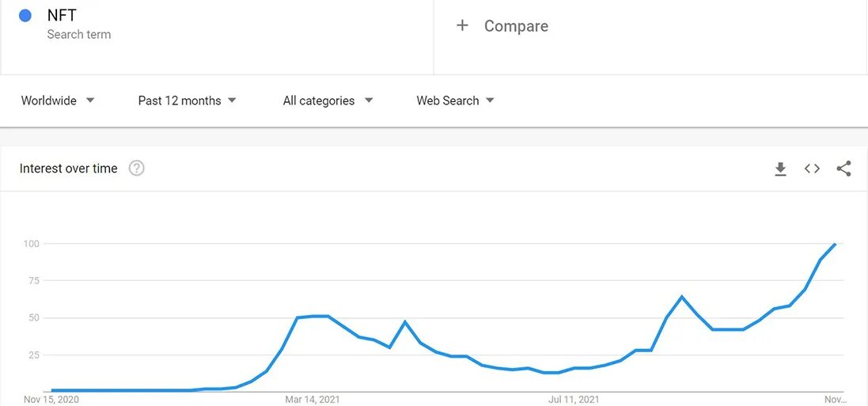The width and height of the screenshot is (868, 406).
Task: Expand the Worldwide region dropdown
Action: tap(58, 101)
